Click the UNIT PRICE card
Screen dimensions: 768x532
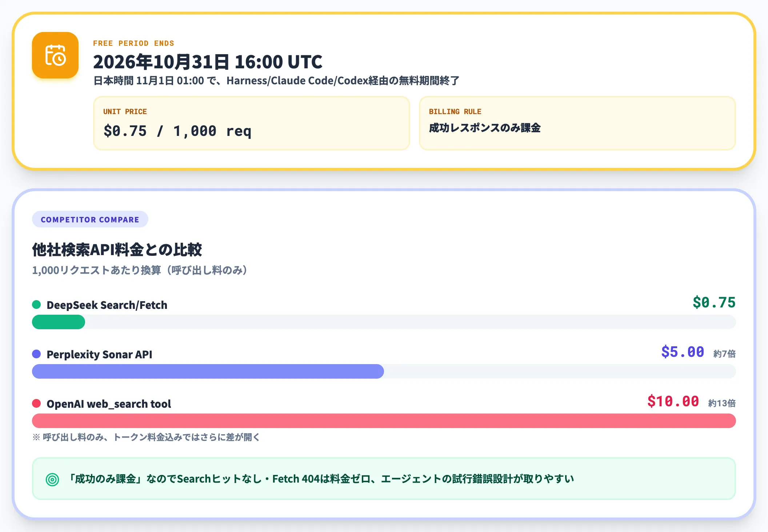click(x=252, y=123)
